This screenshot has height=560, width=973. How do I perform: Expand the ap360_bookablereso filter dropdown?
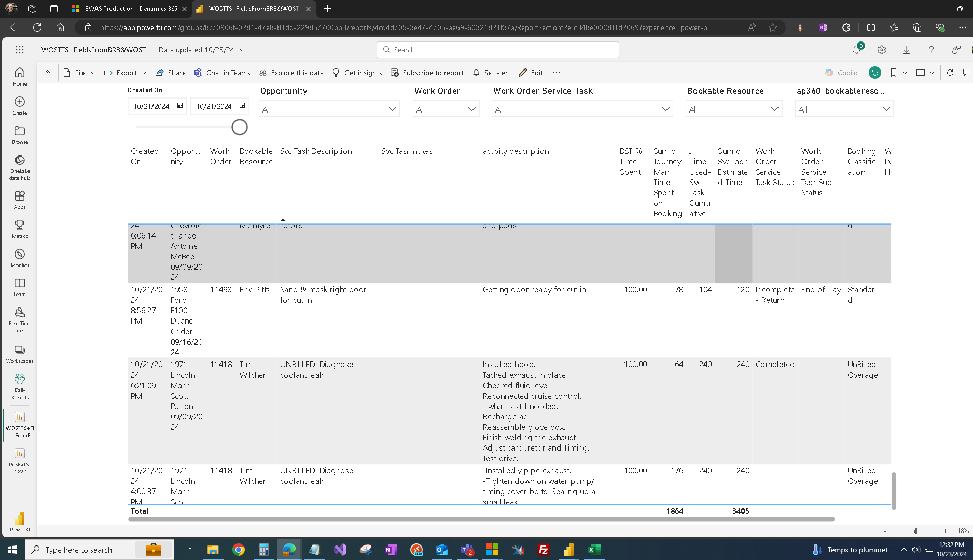pyautogui.click(x=886, y=109)
